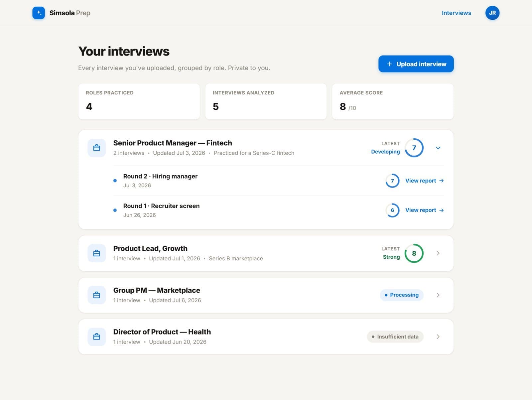Click the Developing score label
The width and height of the screenshot is (532, 400).
pos(385,152)
